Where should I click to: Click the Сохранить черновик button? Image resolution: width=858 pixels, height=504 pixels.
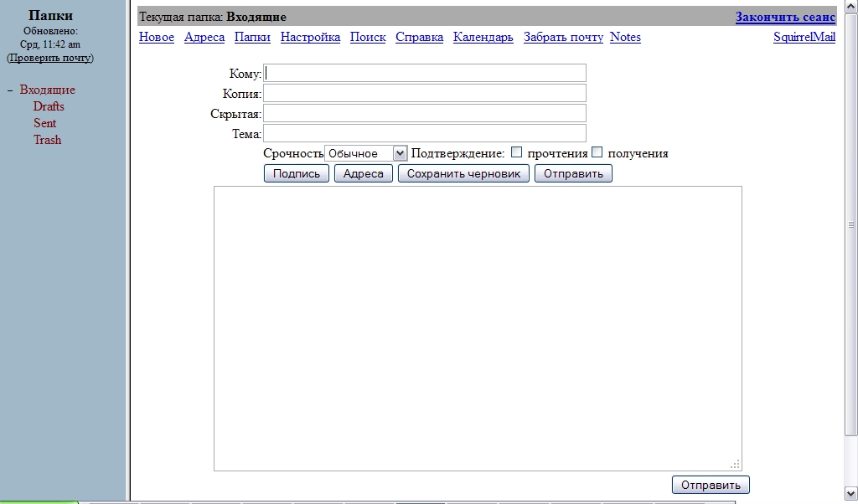click(x=463, y=174)
